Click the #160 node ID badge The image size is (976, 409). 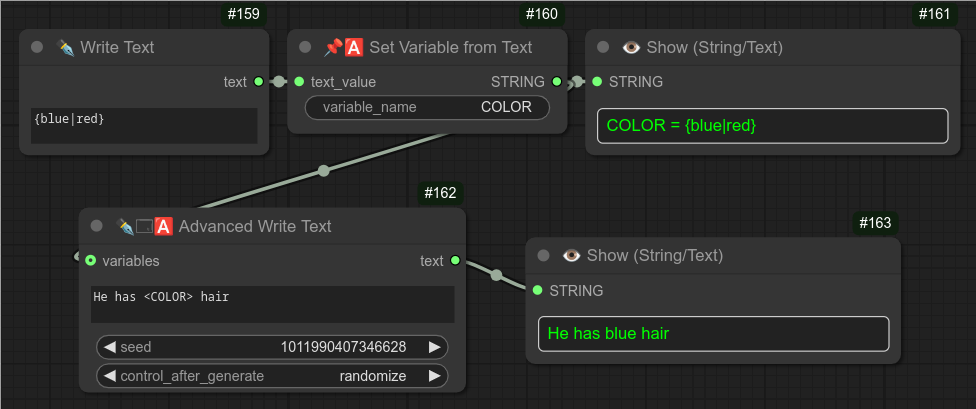pos(541,14)
